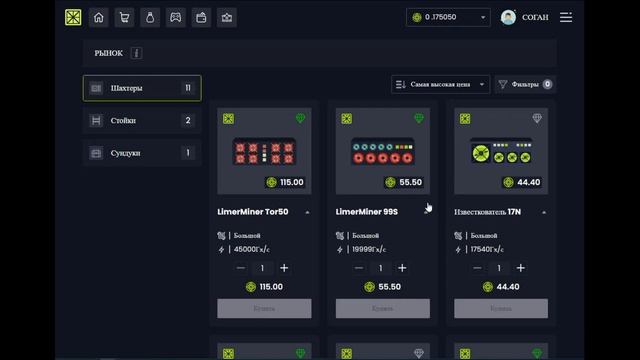Open the shopping cart icon
The image size is (640, 360).
[124, 18]
